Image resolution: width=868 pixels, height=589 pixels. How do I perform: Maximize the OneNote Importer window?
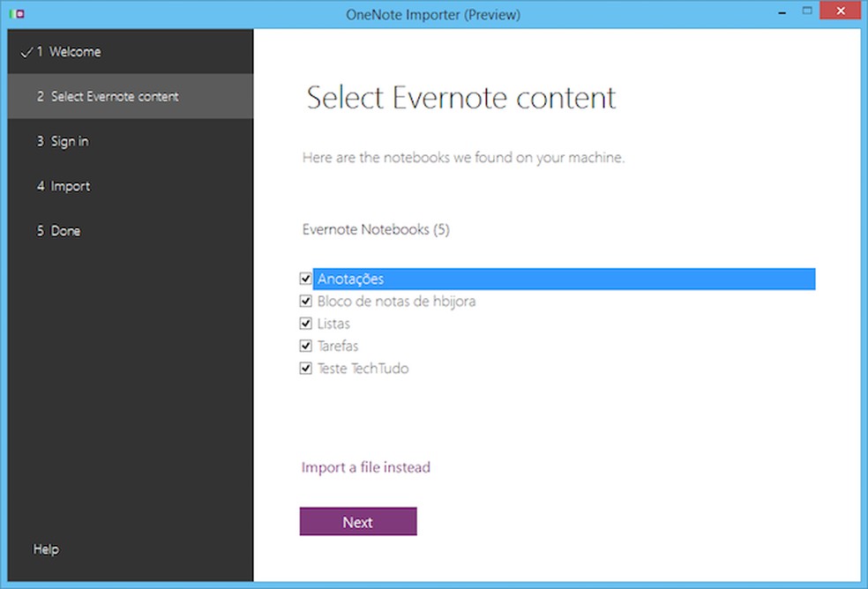(807, 11)
